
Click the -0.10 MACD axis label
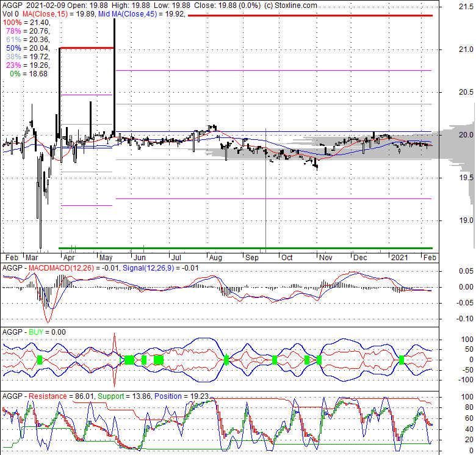click(465, 319)
